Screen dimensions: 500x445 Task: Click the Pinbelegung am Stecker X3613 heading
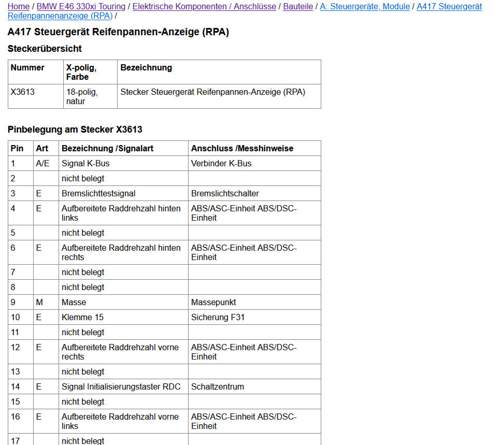(75, 129)
